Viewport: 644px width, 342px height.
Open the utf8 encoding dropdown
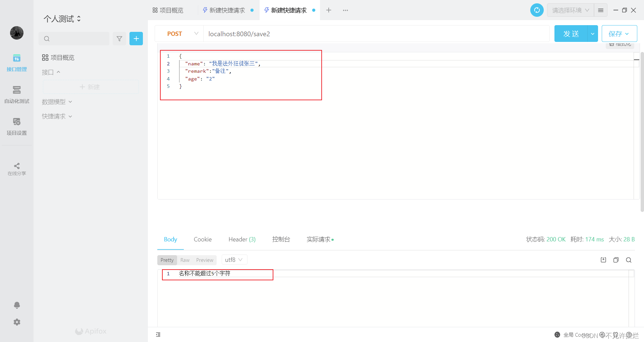pyautogui.click(x=234, y=260)
